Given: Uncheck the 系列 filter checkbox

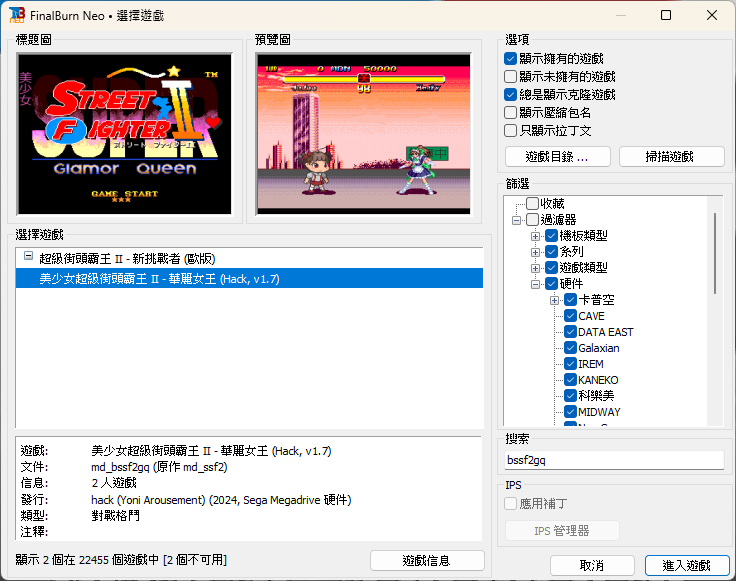Looking at the screenshot, I should [x=552, y=252].
